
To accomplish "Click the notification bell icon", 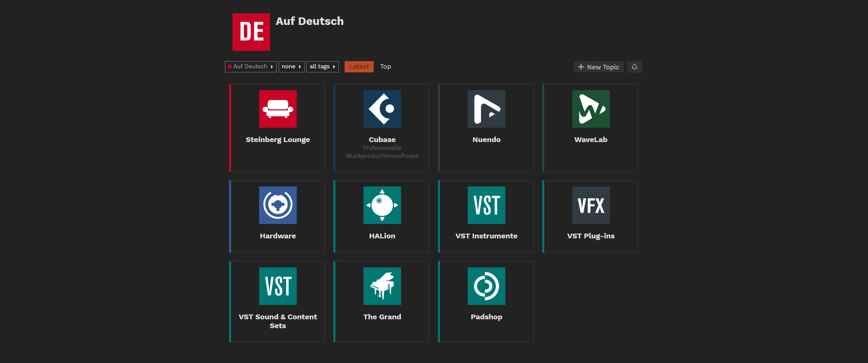I will 635,67.
